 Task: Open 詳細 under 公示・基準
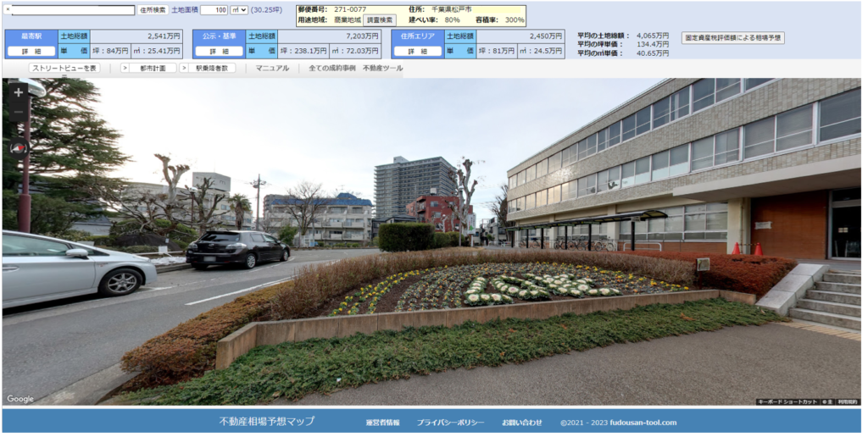coord(219,52)
